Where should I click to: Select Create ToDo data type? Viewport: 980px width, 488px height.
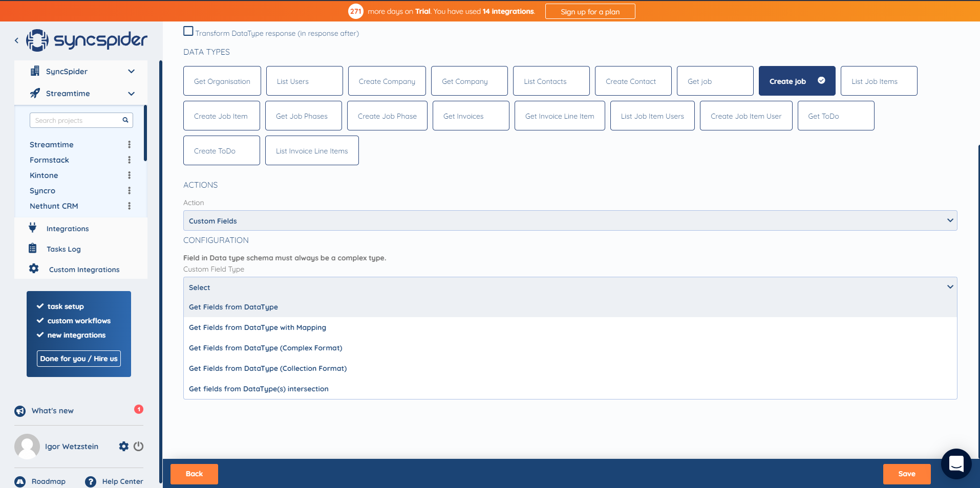pyautogui.click(x=222, y=150)
